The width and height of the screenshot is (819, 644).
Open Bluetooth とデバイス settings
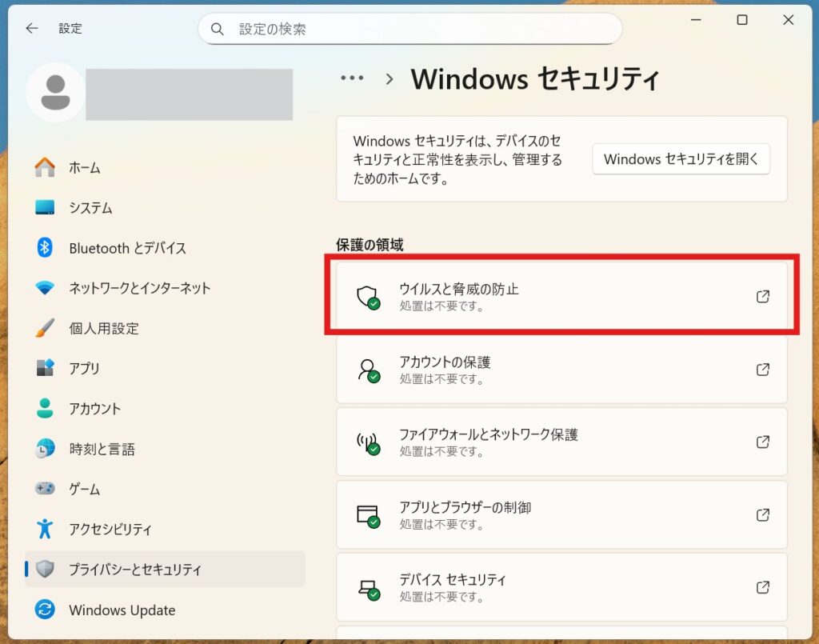127,248
